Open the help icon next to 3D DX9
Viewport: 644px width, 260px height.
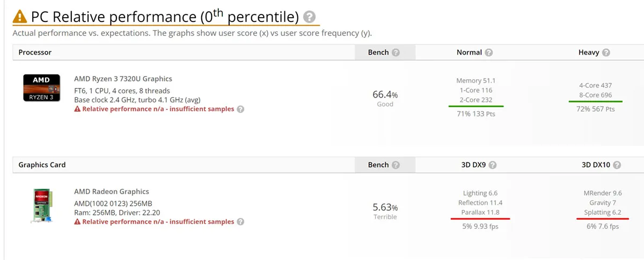tap(493, 165)
